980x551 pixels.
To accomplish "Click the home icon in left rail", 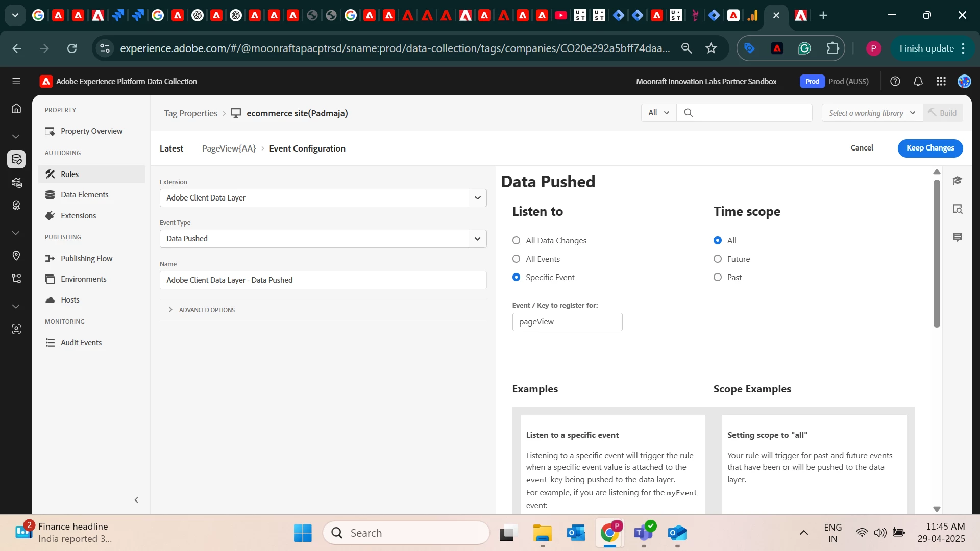I will point(16,108).
